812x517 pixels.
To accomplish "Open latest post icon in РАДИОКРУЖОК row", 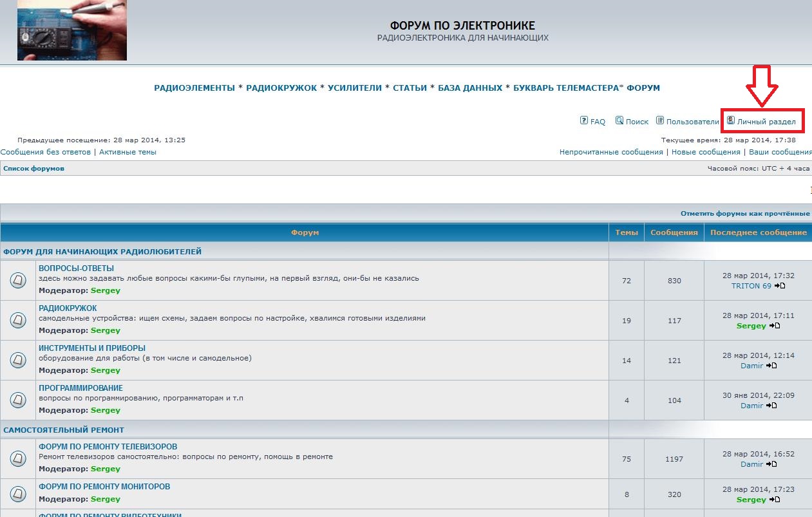I will click(x=775, y=326).
